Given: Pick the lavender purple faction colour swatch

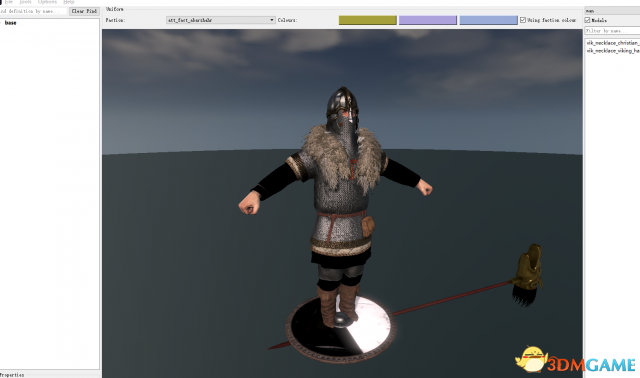Looking at the screenshot, I should (x=428, y=20).
